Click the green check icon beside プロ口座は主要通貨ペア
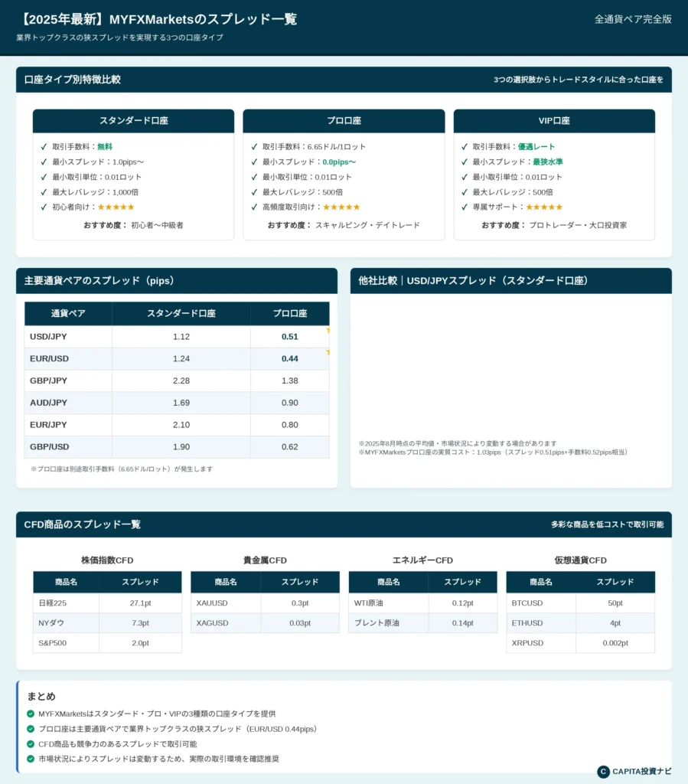This screenshot has height=784, width=688. tap(31, 729)
